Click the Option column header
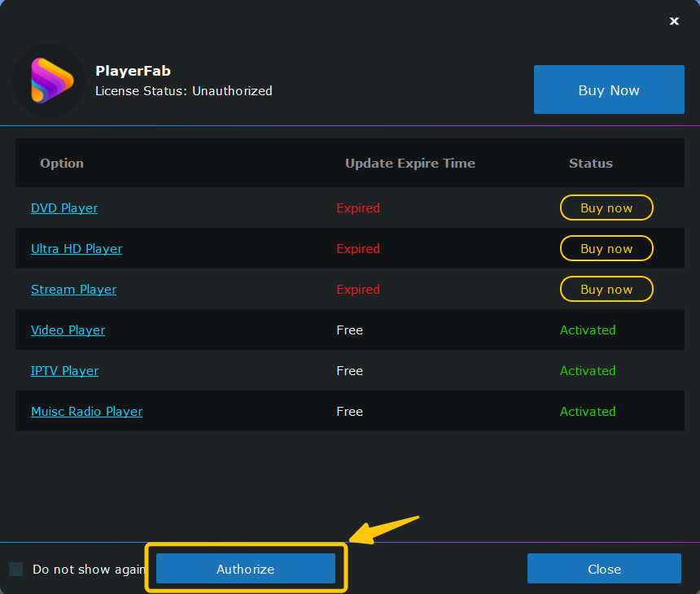 [62, 164]
